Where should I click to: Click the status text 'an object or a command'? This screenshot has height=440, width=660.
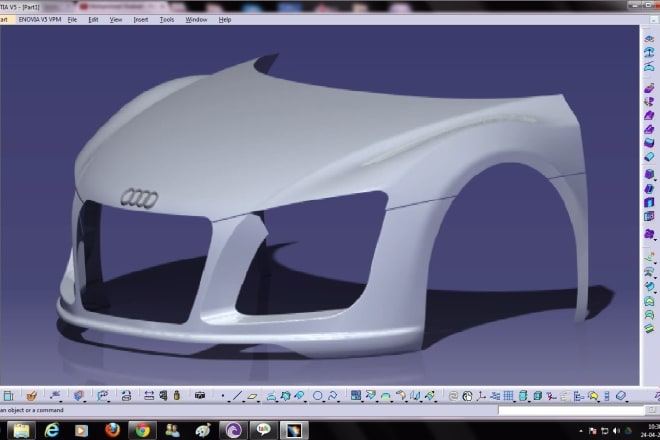(x=32, y=410)
